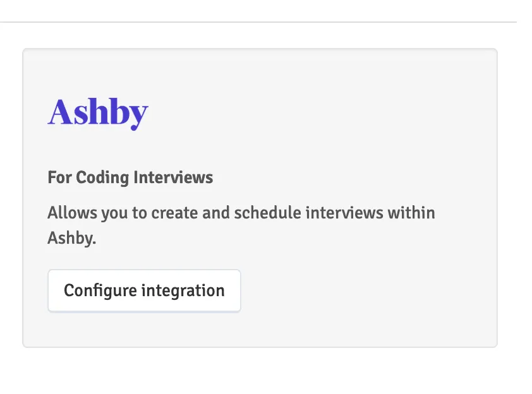This screenshot has width=532, height=394.
Task: Click the word schedule in the description
Action: point(267,213)
